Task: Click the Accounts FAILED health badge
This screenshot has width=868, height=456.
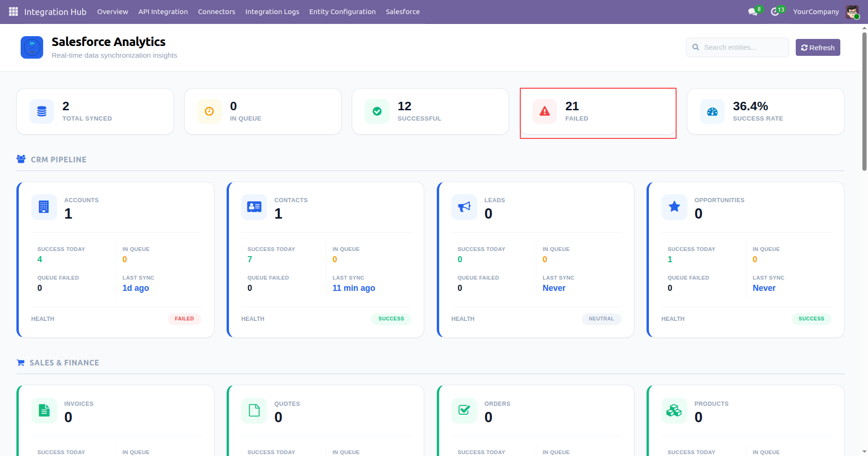Action: pos(184,319)
